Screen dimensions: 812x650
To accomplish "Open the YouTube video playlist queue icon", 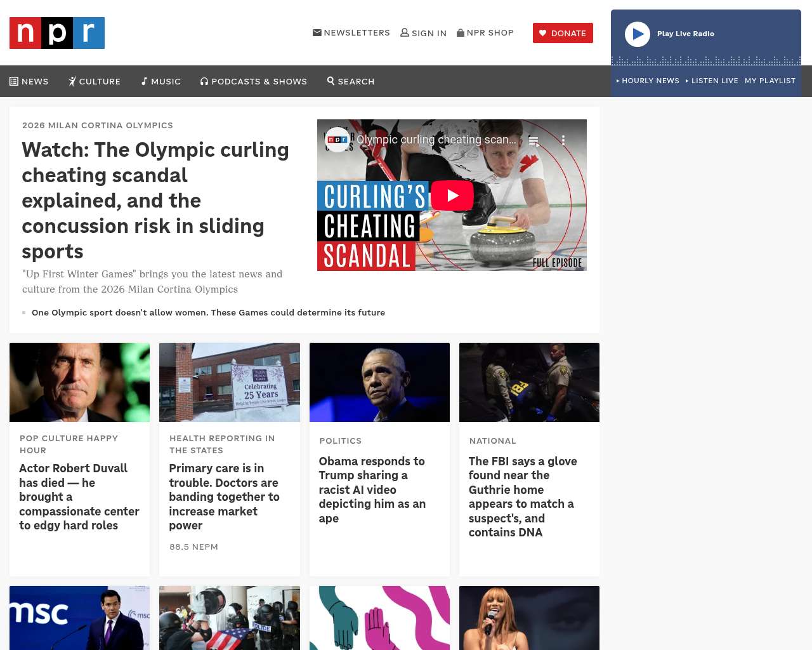I will pos(534,141).
